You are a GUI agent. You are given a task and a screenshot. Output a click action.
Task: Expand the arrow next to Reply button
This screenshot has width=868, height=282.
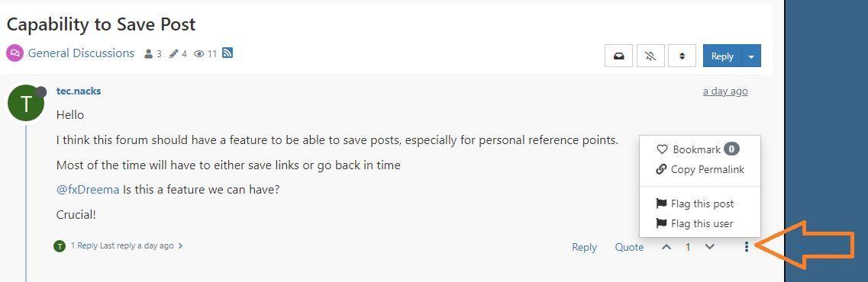[x=751, y=56]
